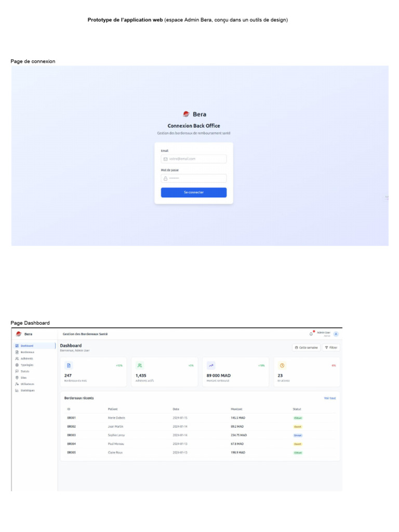Click the Se connecter button
Viewport: 399px width, 532px height.
[194, 192]
